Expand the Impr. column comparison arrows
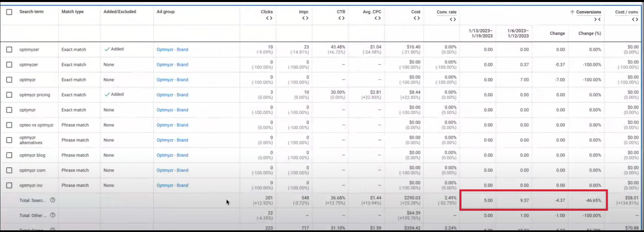Image resolution: width=644 pixels, height=232 pixels. pos(305,18)
